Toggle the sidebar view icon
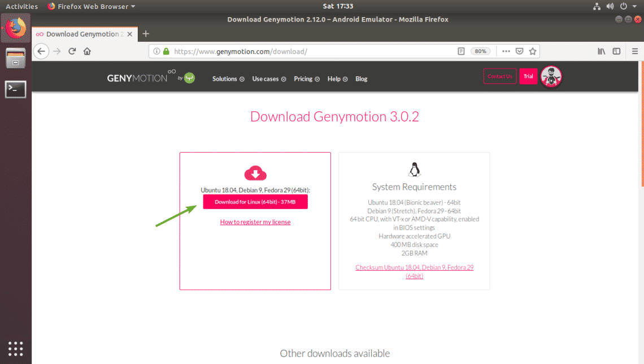Viewport: 644px width, 364px height. (x=616, y=51)
